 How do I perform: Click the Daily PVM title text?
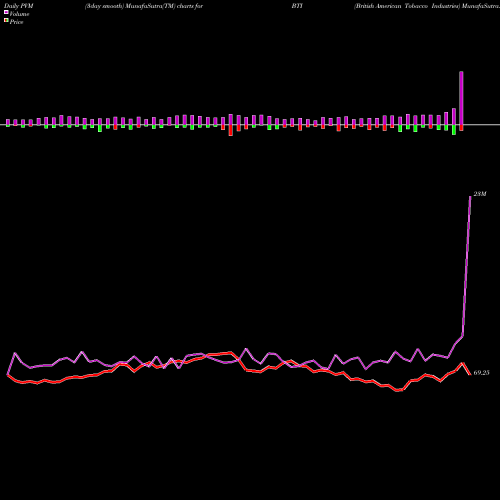[x=19, y=6]
